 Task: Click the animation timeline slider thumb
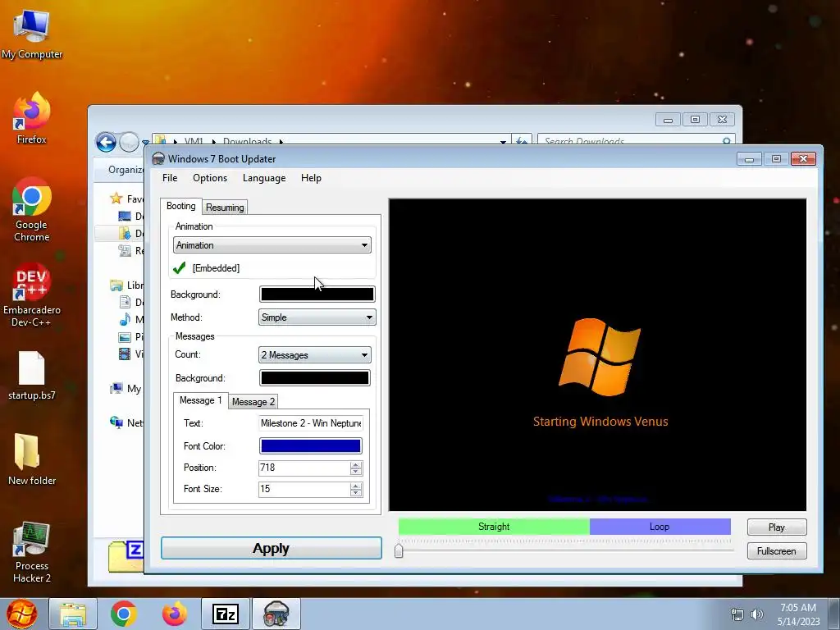click(399, 550)
